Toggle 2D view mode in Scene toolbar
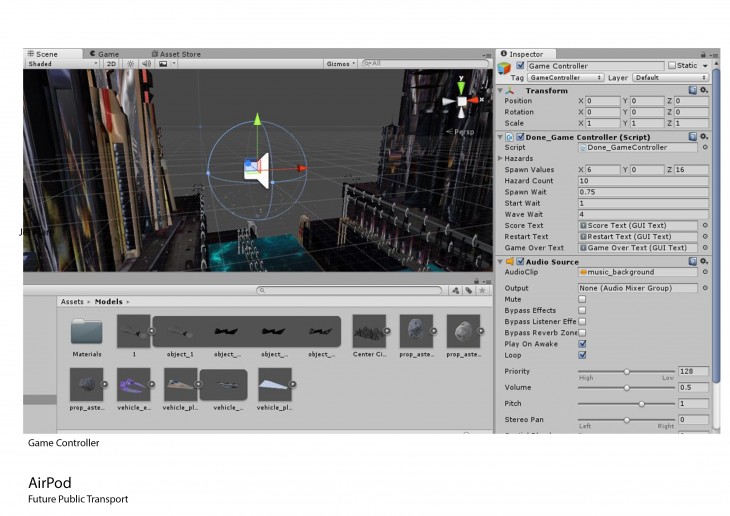The width and height of the screenshot is (730, 516). pos(112,63)
